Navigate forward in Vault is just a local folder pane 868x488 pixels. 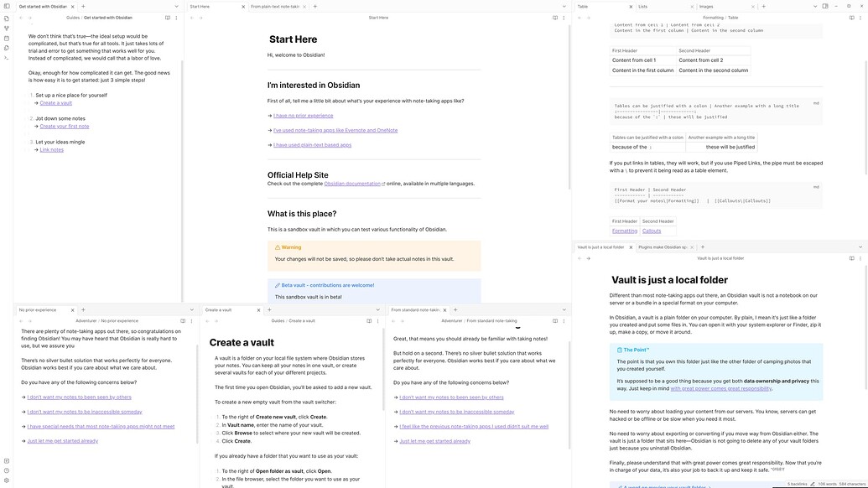tap(589, 258)
